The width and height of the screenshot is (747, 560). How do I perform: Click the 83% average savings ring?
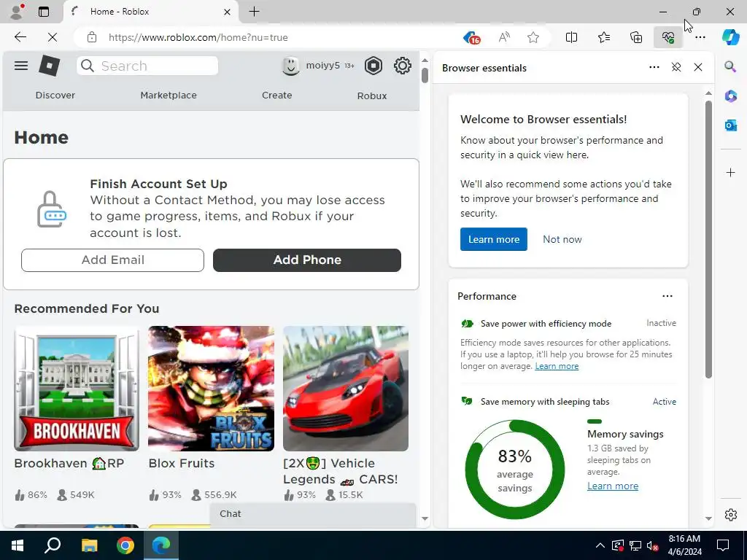pyautogui.click(x=514, y=470)
